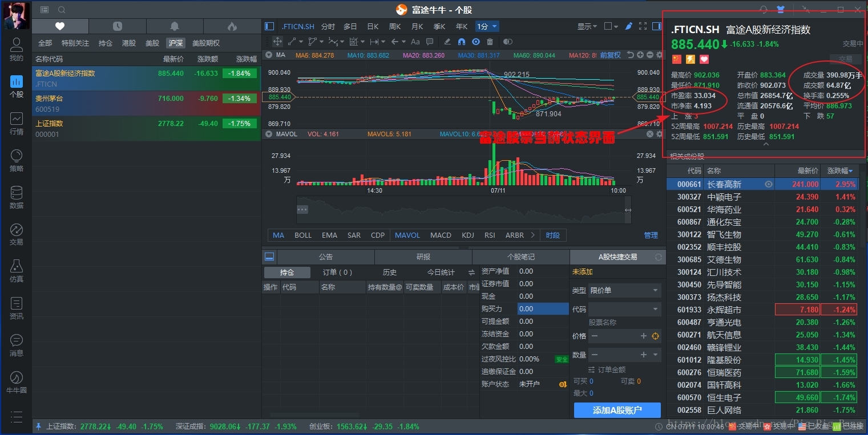The width and height of the screenshot is (868, 435).
Task: Expand the line drawing tool dropdown
Action: tap(301, 42)
